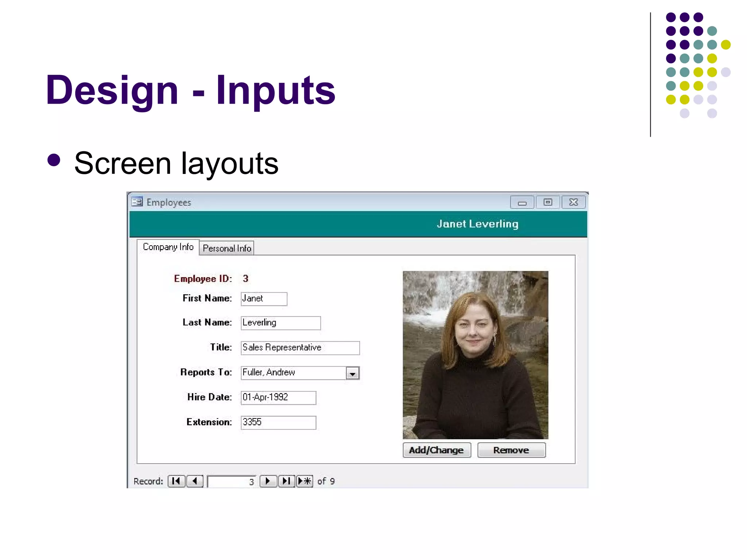747x560 pixels.
Task: Click into the Last Name field
Action: coord(280,323)
